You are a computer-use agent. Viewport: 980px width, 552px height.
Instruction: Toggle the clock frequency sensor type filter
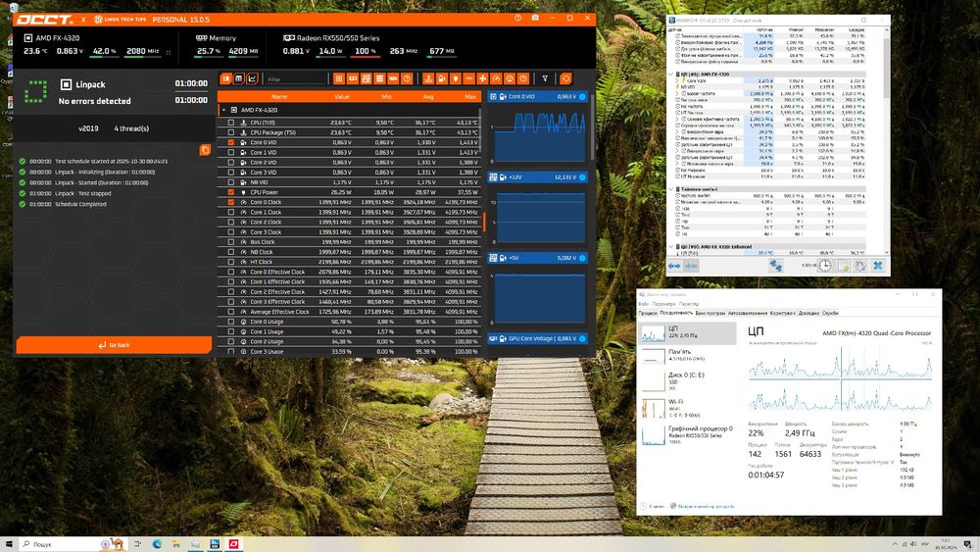tap(496, 78)
